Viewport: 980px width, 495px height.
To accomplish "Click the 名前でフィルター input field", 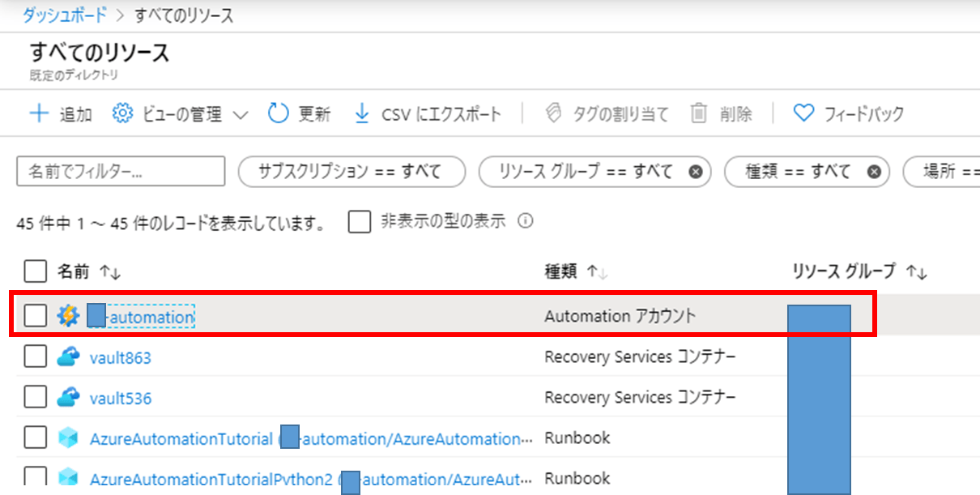I will [121, 172].
